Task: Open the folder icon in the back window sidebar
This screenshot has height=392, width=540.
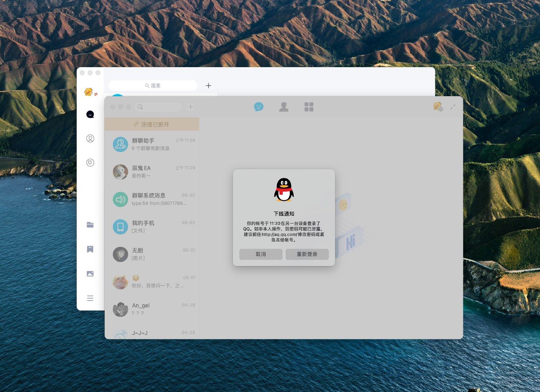Action: [x=90, y=225]
